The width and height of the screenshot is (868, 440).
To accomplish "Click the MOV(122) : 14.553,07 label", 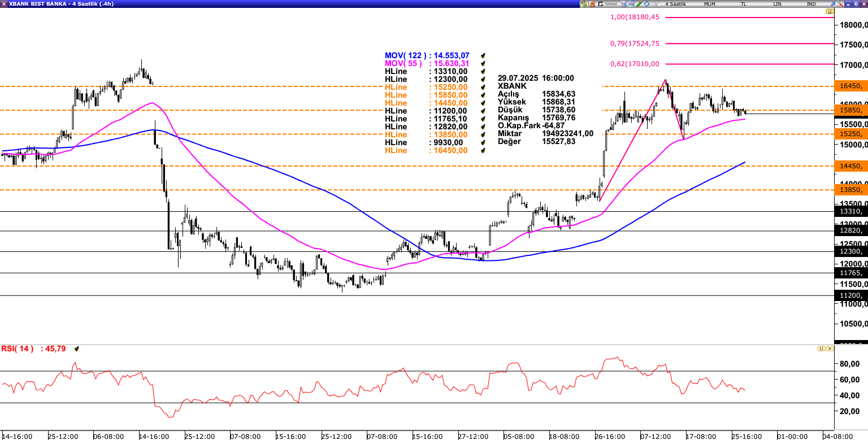I will [427, 55].
